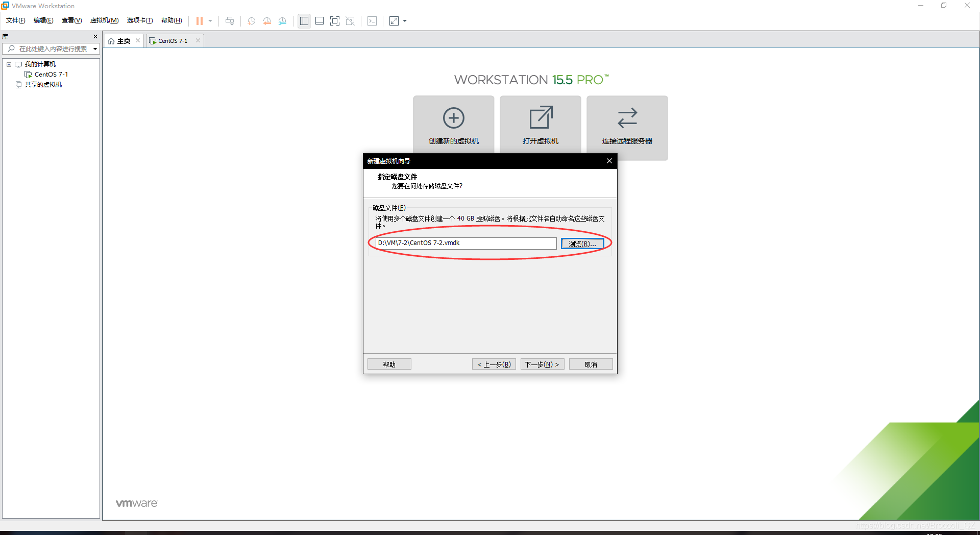The width and height of the screenshot is (980, 535).
Task: Open the pause button dropdown arrow
Action: (210, 21)
